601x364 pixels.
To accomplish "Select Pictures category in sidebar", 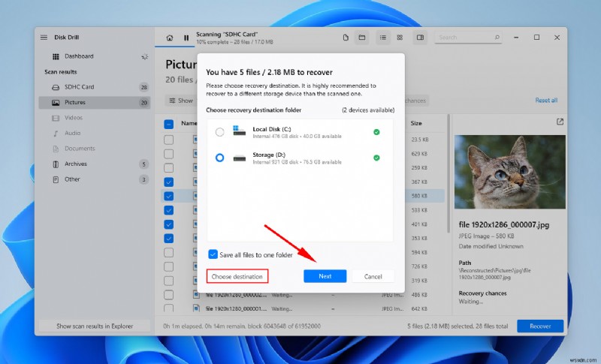I will pyautogui.click(x=95, y=103).
